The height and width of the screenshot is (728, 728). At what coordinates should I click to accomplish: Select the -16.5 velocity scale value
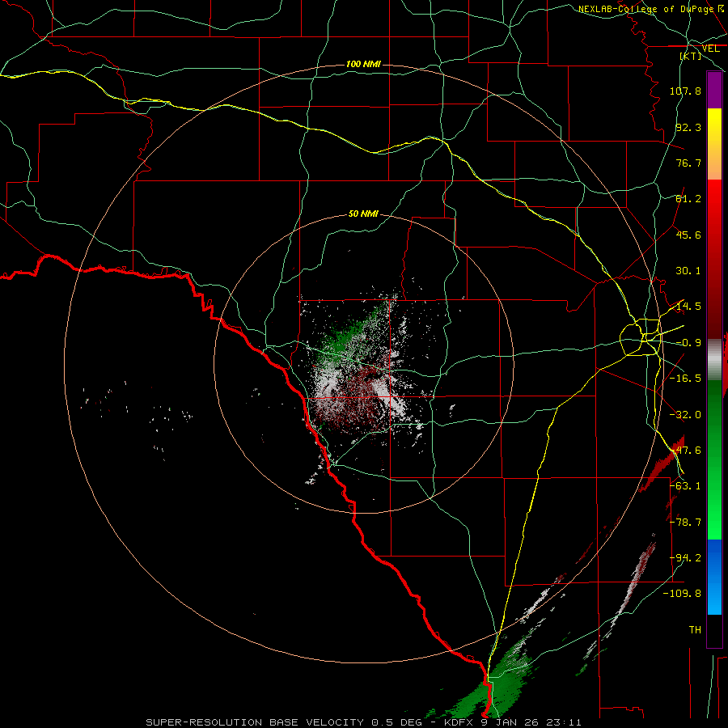click(x=685, y=379)
